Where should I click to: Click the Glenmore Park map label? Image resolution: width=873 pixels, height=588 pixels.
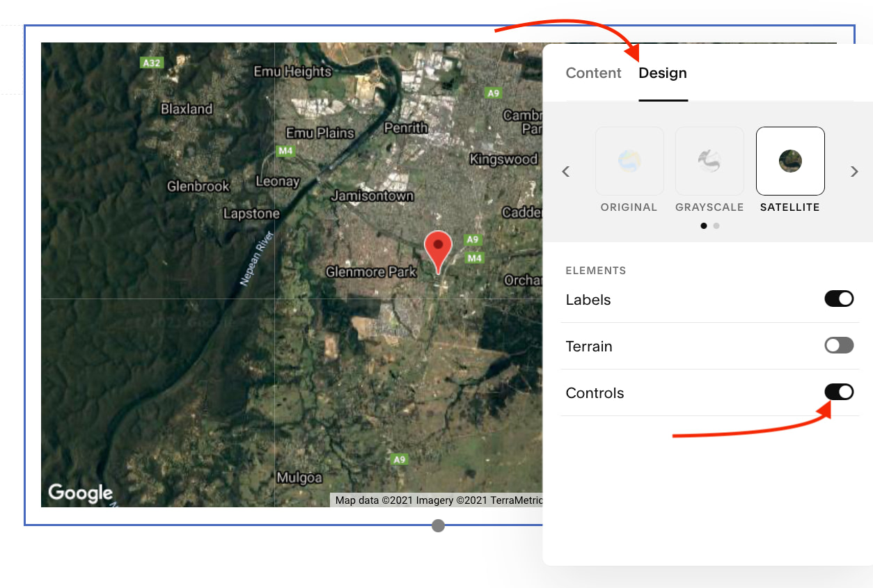tap(371, 272)
